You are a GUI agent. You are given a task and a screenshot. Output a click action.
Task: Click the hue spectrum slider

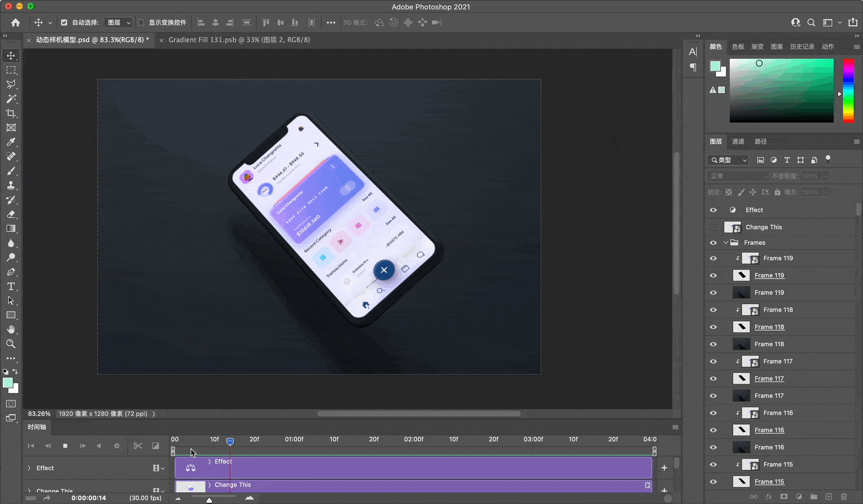tap(849, 91)
